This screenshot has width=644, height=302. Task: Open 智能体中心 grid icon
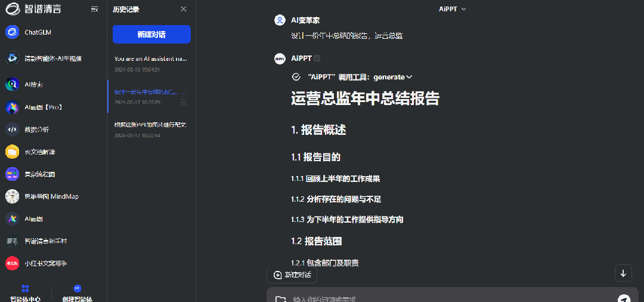tap(26, 288)
